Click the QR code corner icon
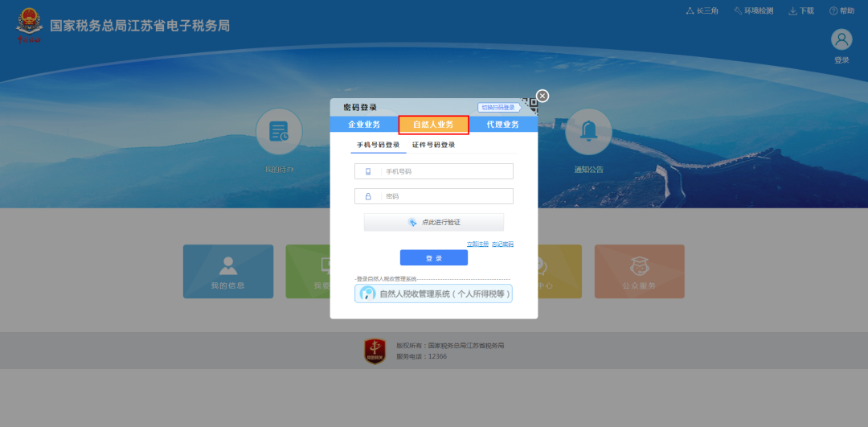Screen dimensions: 868x427 [x=530, y=106]
